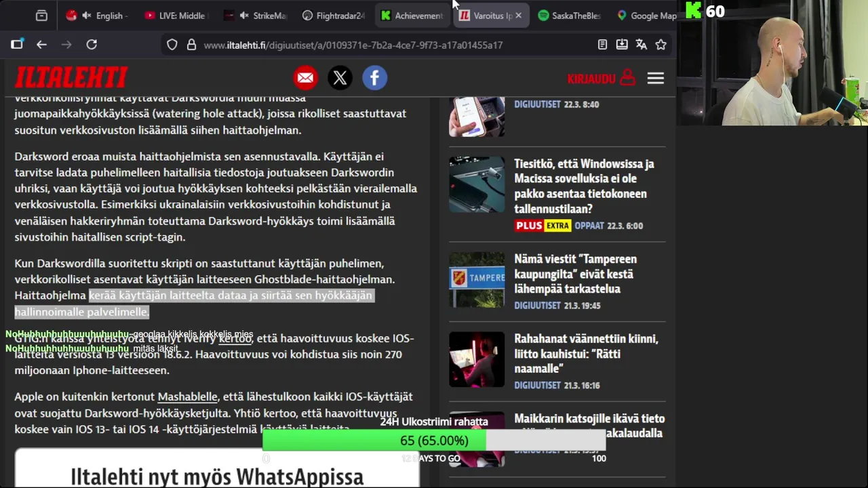This screenshot has width=868, height=488.
Task: Click DIGIUUTISET label dated 21.3. 16:16
Action: click(537, 386)
